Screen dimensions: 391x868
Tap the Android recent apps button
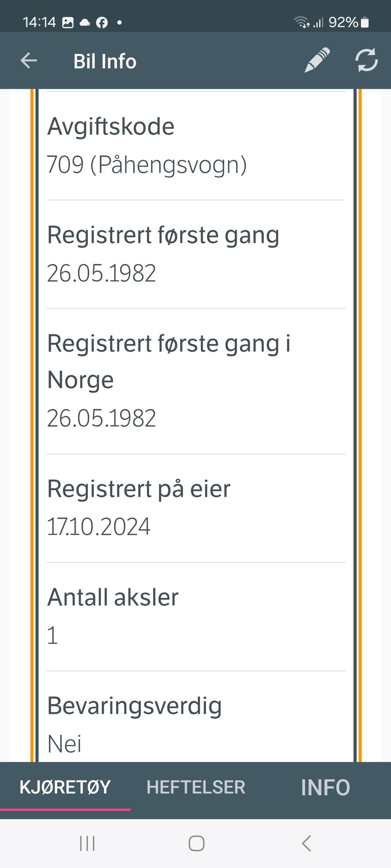pyautogui.click(x=87, y=843)
